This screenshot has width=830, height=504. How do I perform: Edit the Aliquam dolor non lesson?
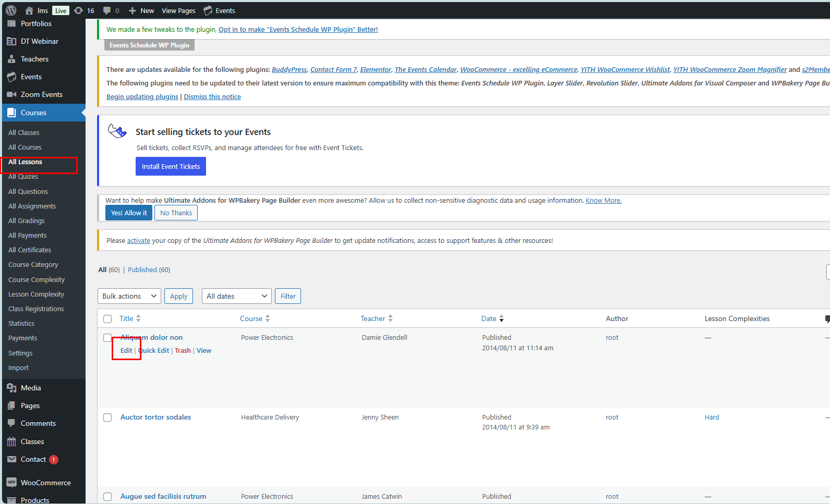(126, 351)
